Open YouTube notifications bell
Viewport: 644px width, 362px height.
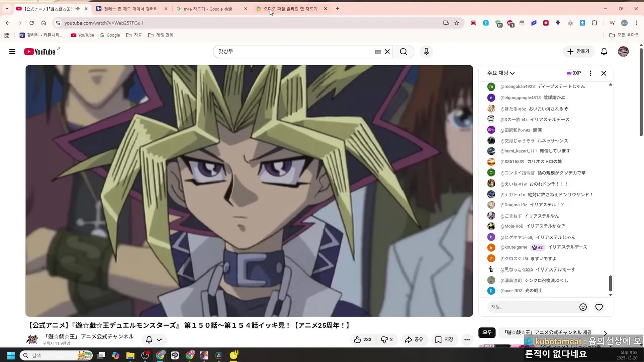(x=604, y=52)
